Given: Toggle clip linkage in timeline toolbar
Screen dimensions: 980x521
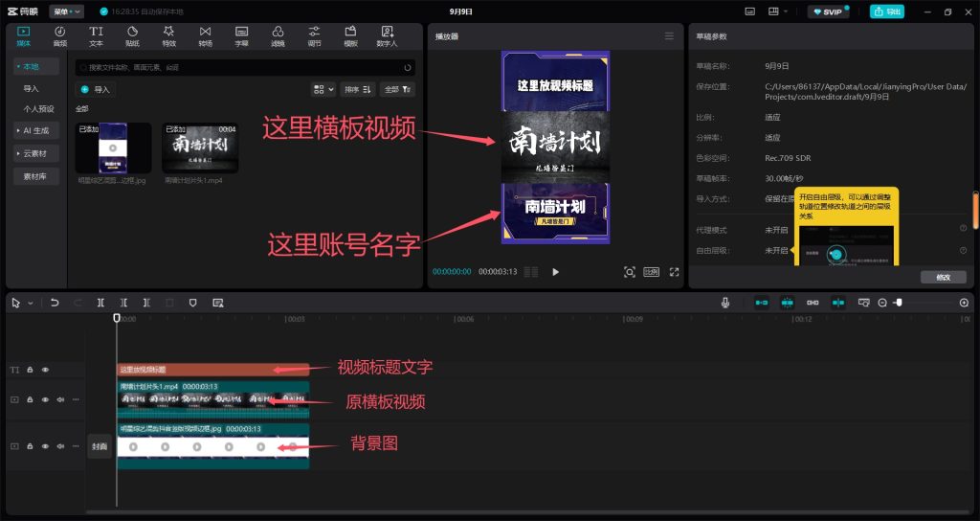Looking at the screenshot, I should click(813, 303).
